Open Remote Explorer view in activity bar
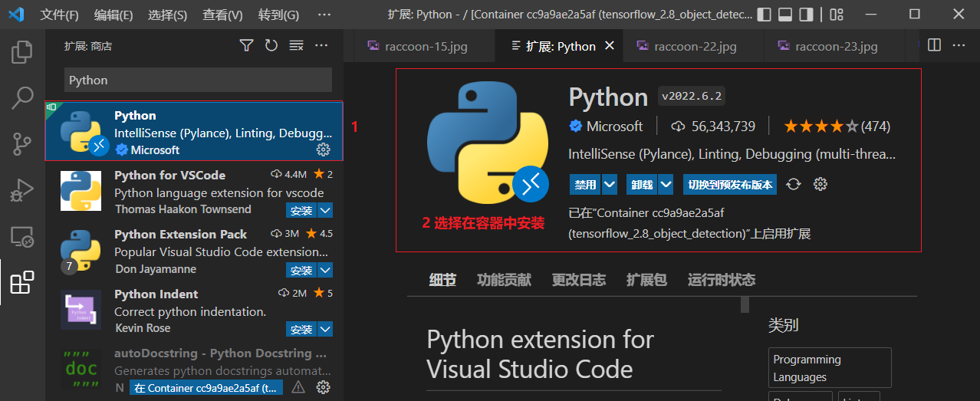 point(21,237)
